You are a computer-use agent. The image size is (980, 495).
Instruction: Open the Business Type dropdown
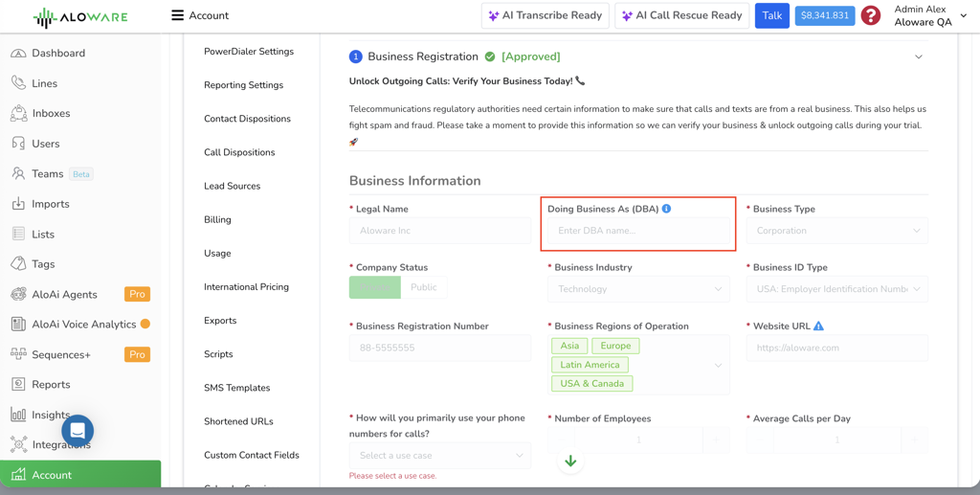[x=837, y=231]
